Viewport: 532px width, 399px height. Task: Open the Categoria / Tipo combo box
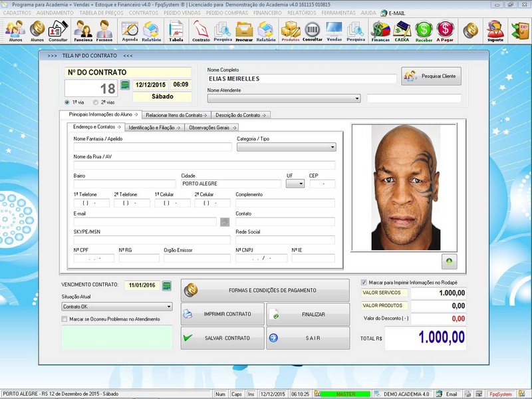tap(332, 148)
